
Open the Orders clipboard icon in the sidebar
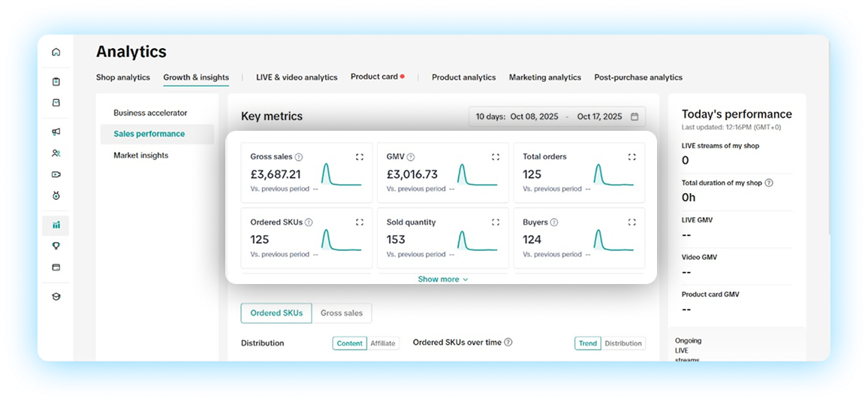[x=56, y=82]
